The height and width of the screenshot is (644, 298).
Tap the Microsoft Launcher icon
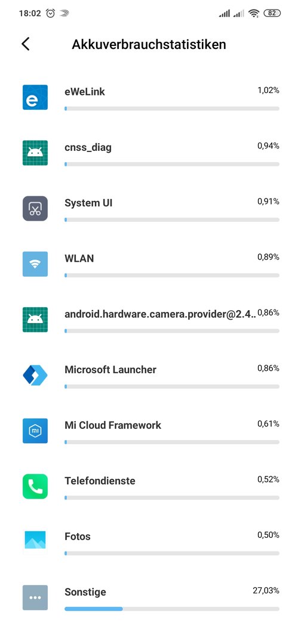(x=35, y=376)
